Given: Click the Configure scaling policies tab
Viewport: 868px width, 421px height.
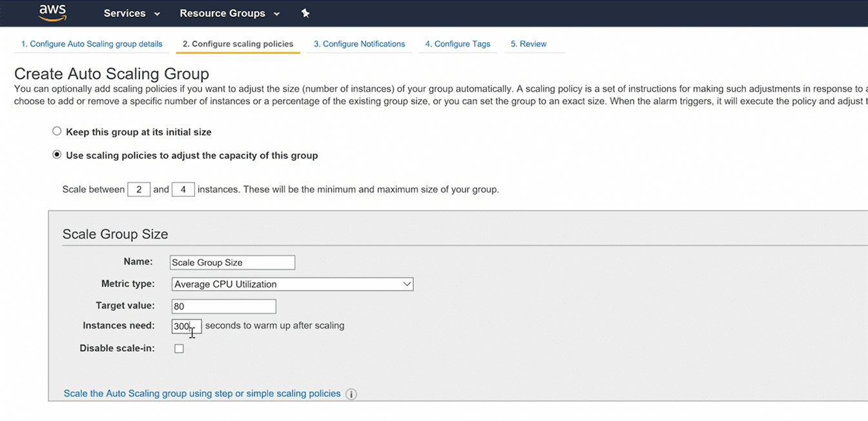Looking at the screenshot, I should (238, 44).
